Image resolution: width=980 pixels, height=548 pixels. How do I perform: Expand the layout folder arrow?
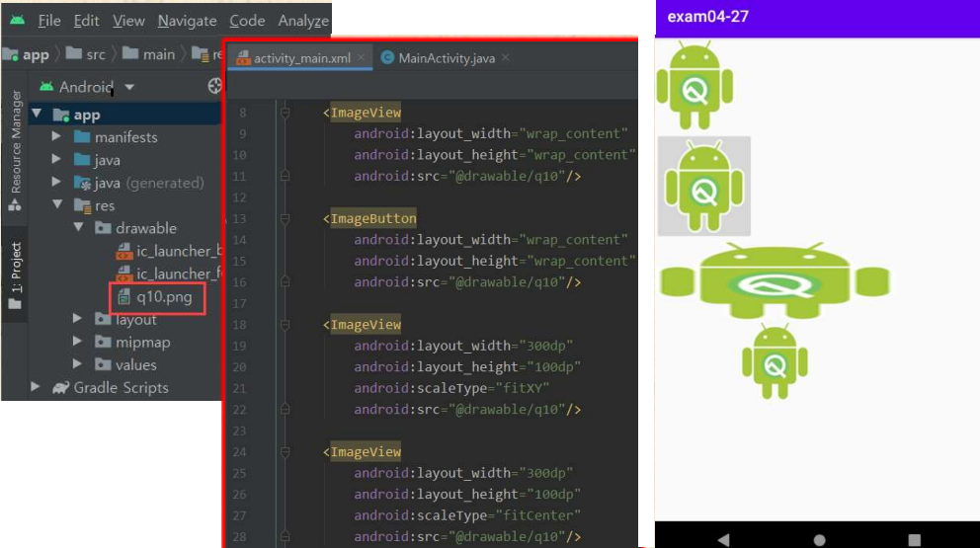tap(77, 319)
